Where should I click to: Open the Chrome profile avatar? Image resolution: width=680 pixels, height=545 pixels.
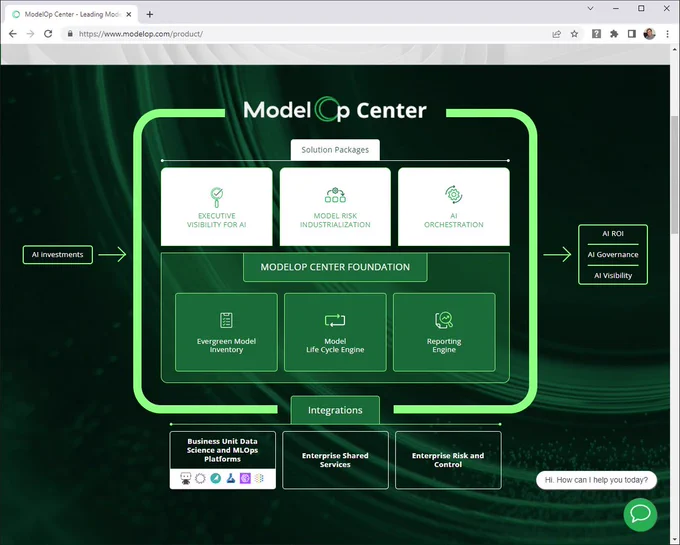649,34
